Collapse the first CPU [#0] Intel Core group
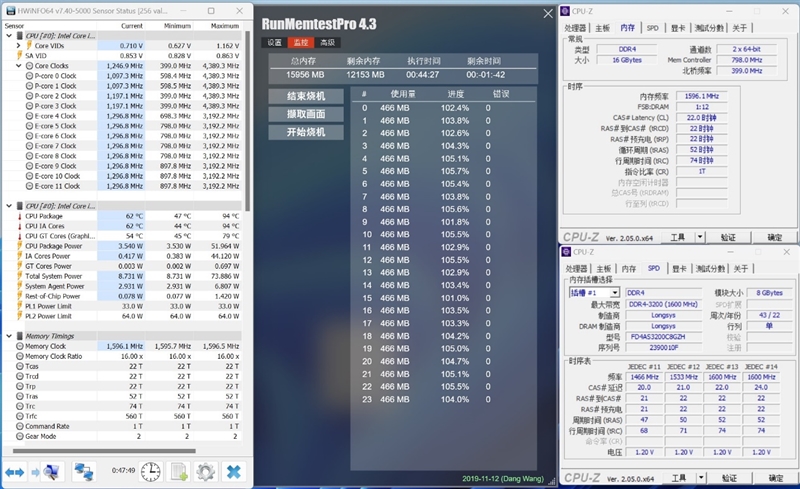 [9, 36]
